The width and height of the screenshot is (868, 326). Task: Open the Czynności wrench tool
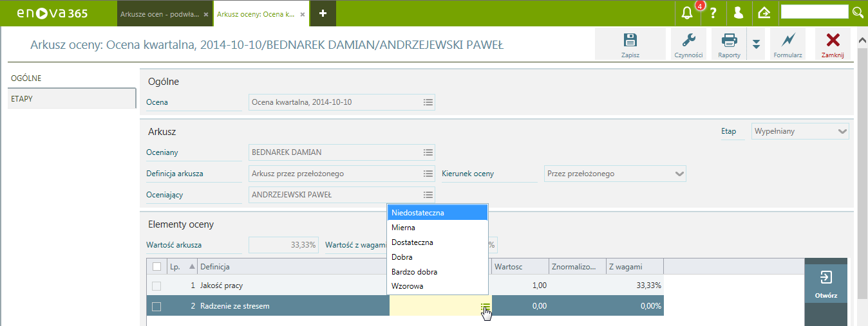pyautogui.click(x=688, y=44)
